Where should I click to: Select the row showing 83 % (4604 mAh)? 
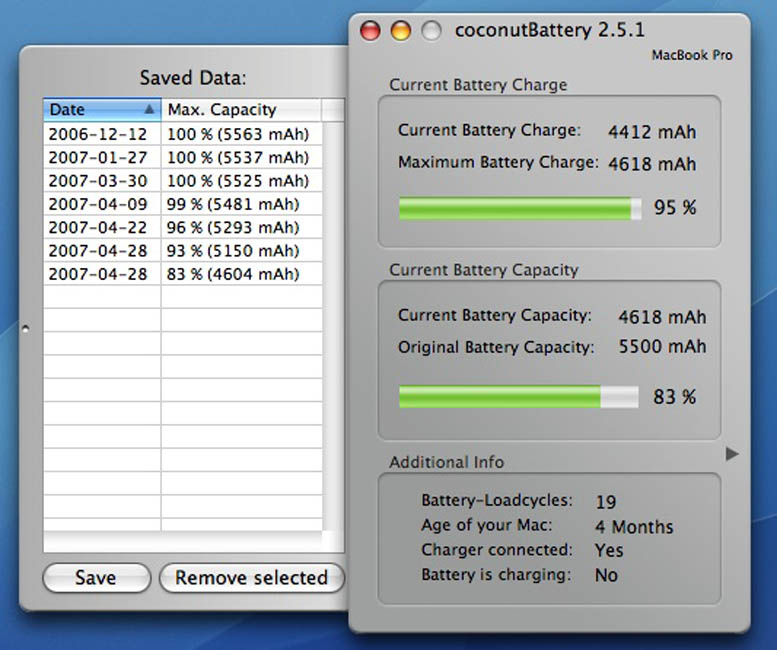tap(183, 274)
